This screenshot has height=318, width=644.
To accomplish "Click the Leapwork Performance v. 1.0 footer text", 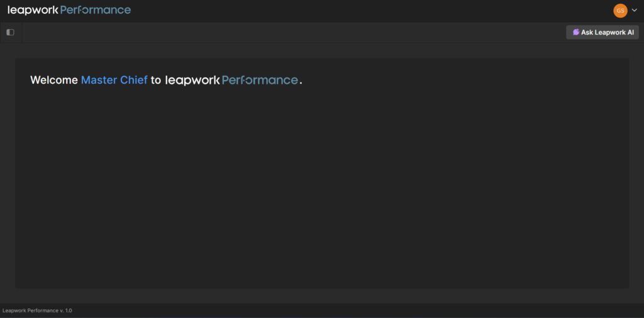I will (x=37, y=310).
